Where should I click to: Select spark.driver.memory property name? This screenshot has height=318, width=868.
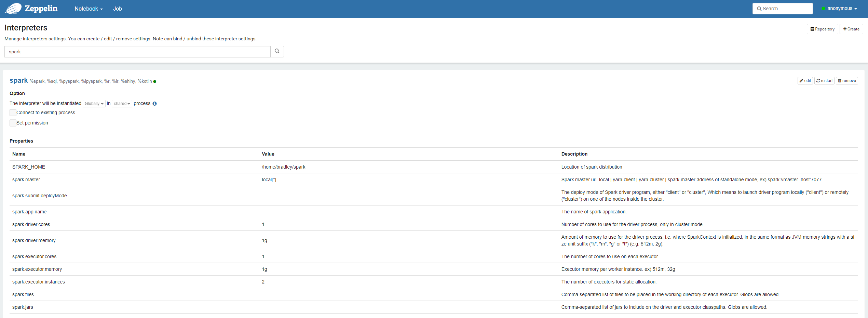tap(34, 240)
